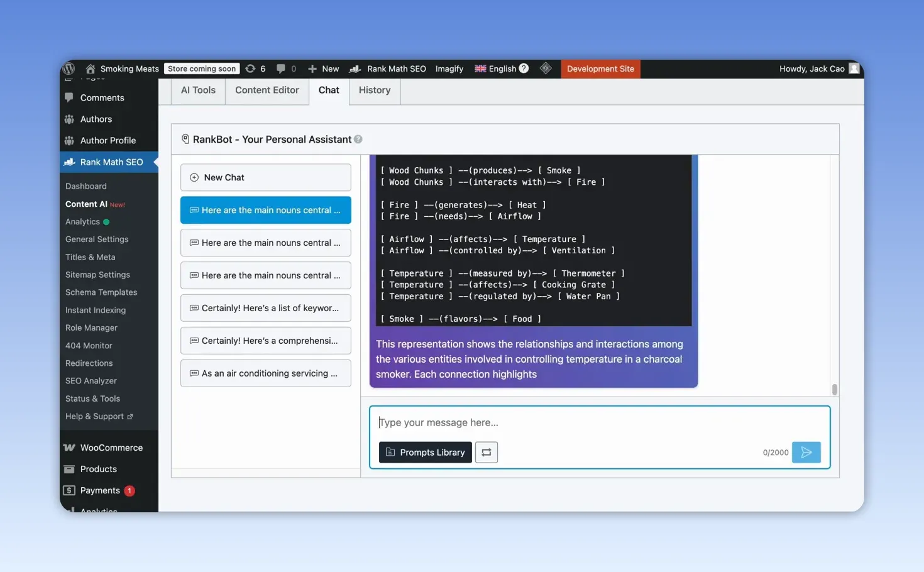Open the 'Certainly! Here's a list of keywor...' chat
The image size is (924, 572).
266,308
